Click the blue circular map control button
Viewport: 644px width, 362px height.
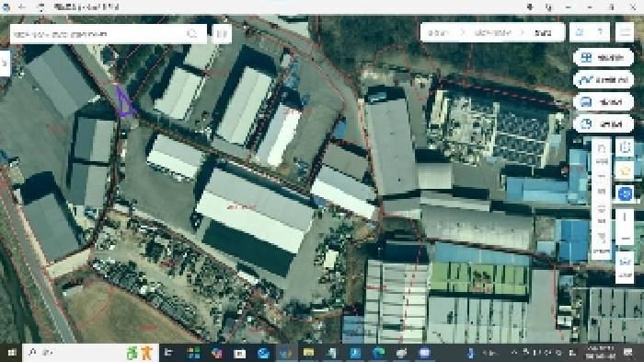(625, 193)
